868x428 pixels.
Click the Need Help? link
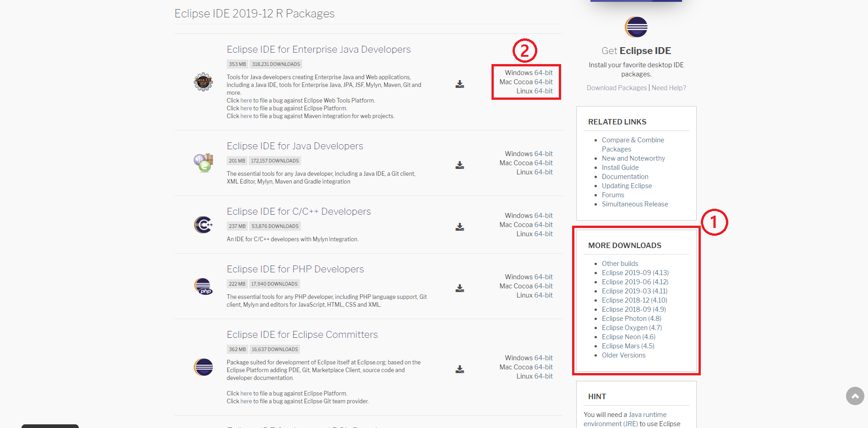(x=669, y=88)
